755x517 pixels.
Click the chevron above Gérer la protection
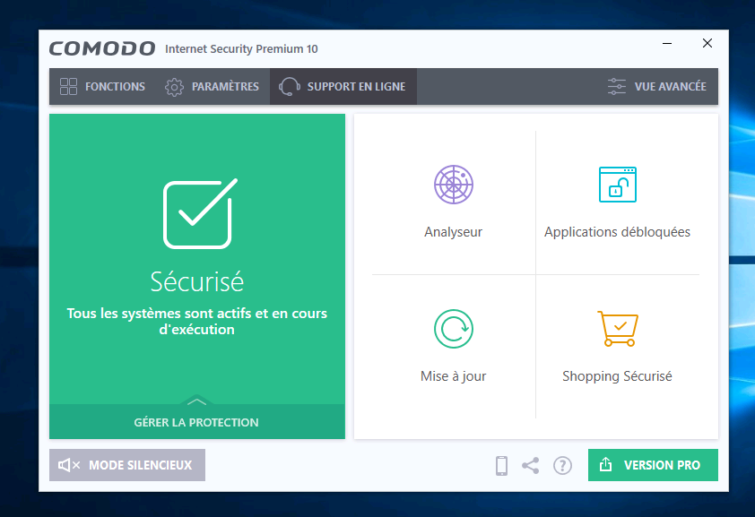tap(196, 401)
